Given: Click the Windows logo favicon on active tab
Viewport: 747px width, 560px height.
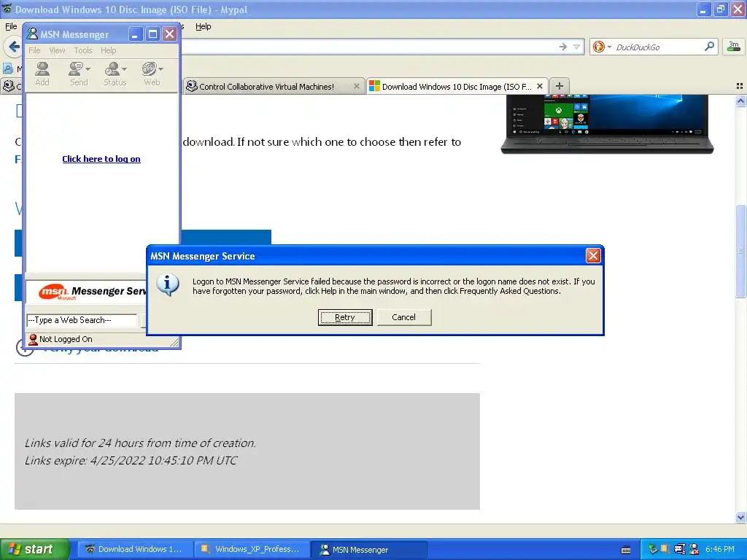Looking at the screenshot, I should [x=374, y=86].
